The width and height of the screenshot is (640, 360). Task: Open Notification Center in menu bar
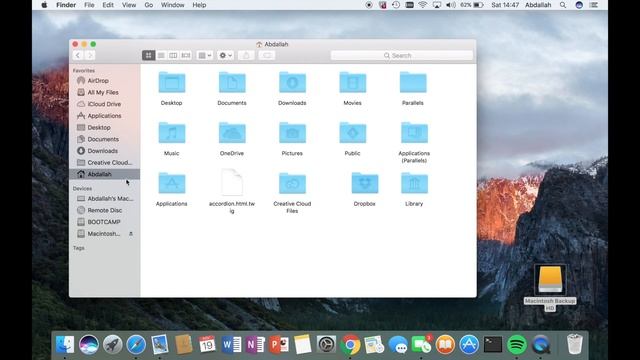pos(594,5)
